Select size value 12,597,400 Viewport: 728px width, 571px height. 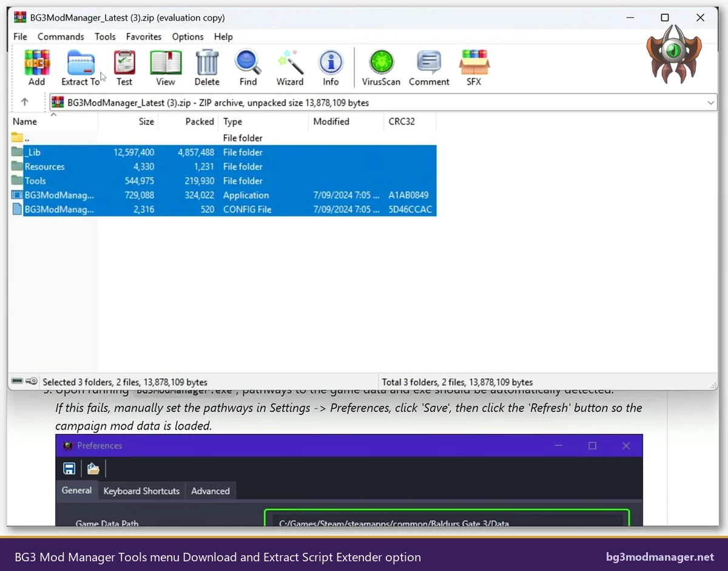133,152
